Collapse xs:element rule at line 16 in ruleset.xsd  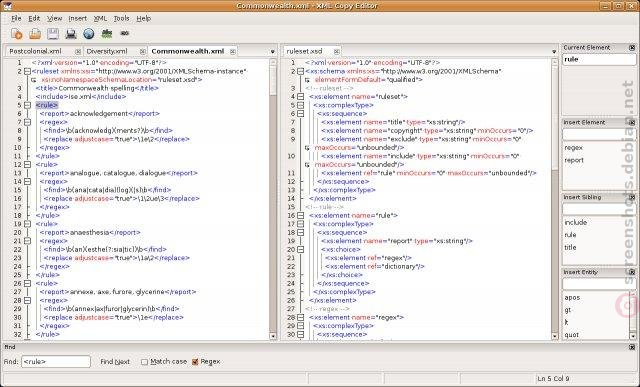(x=300, y=216)
